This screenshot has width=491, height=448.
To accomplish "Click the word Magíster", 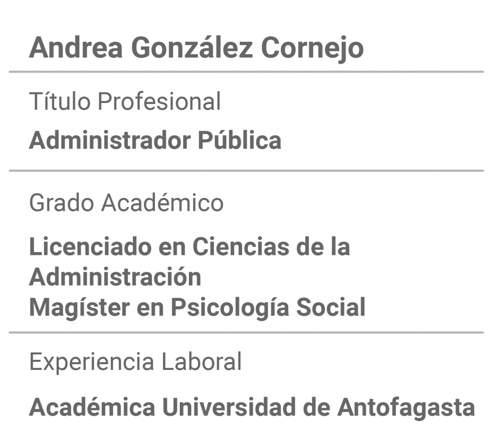I will tap(80, 308).
